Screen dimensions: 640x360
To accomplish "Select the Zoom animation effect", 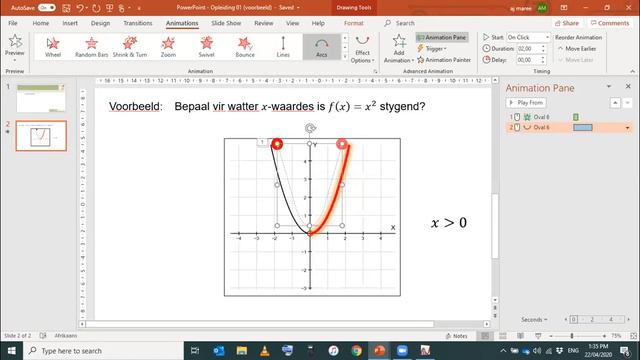I will coord(168,47).
